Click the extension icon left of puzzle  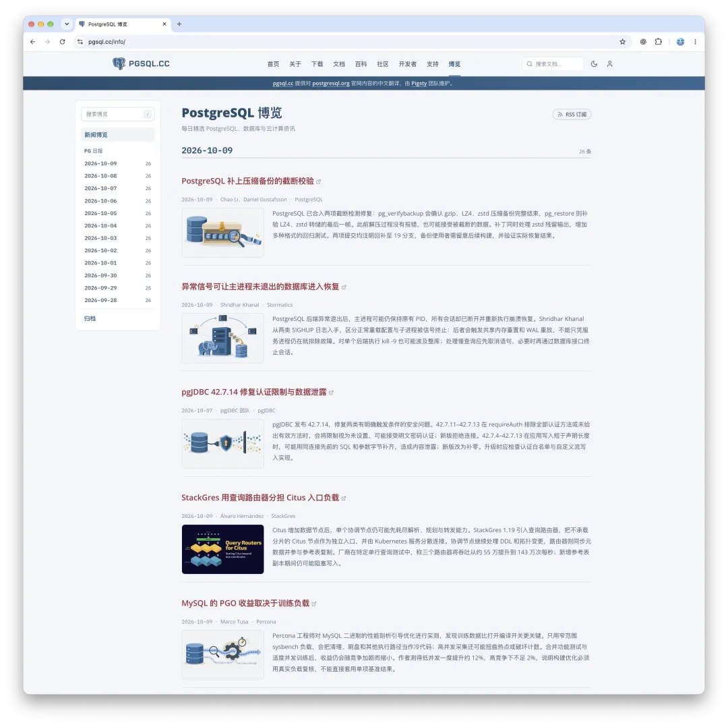pyautogui.click(x=643, y=42)
